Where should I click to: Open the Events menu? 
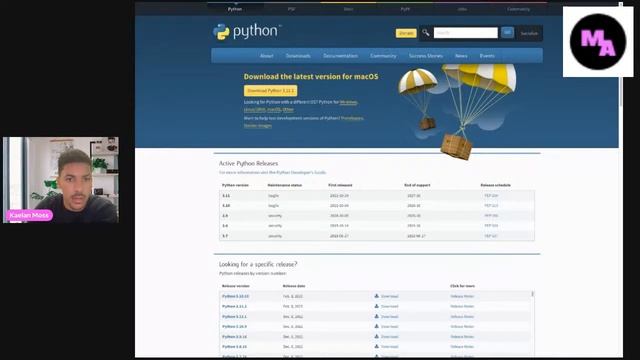tap(487, 56)
